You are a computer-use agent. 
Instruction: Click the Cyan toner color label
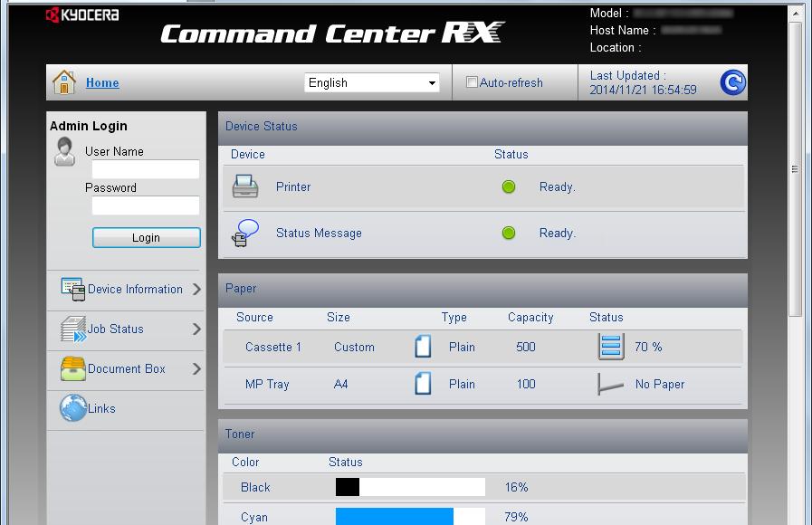click(x=253, y=517)
